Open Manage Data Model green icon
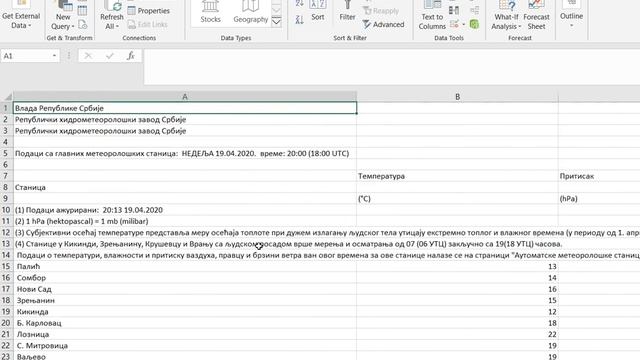The height and width of the screenshot is (360, 640). pos(474,24)
